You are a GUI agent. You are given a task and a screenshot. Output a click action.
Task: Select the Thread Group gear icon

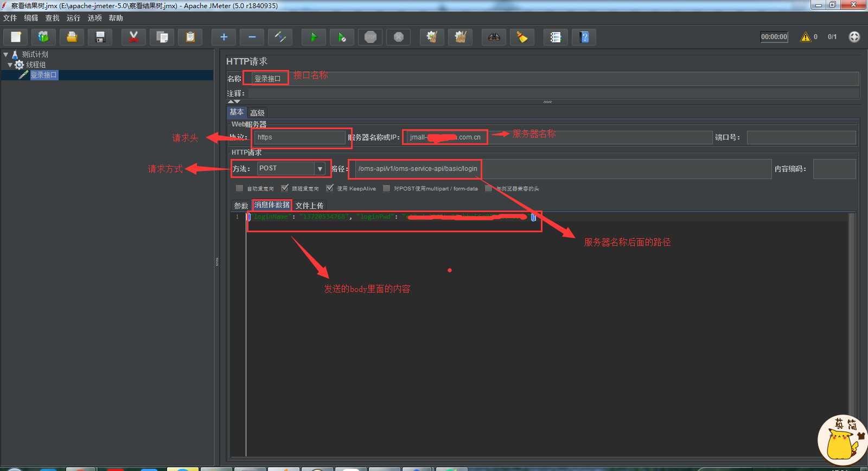coord(19,65)
